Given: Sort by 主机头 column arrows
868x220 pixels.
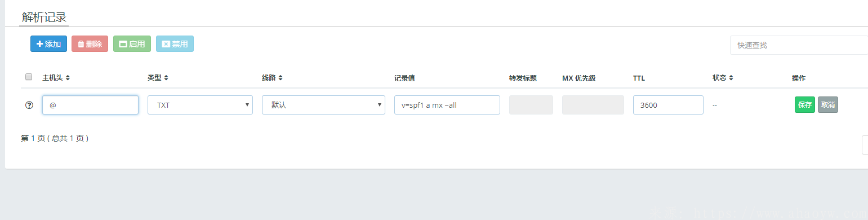Looking at the screenshot, I should tap(68, 78).
